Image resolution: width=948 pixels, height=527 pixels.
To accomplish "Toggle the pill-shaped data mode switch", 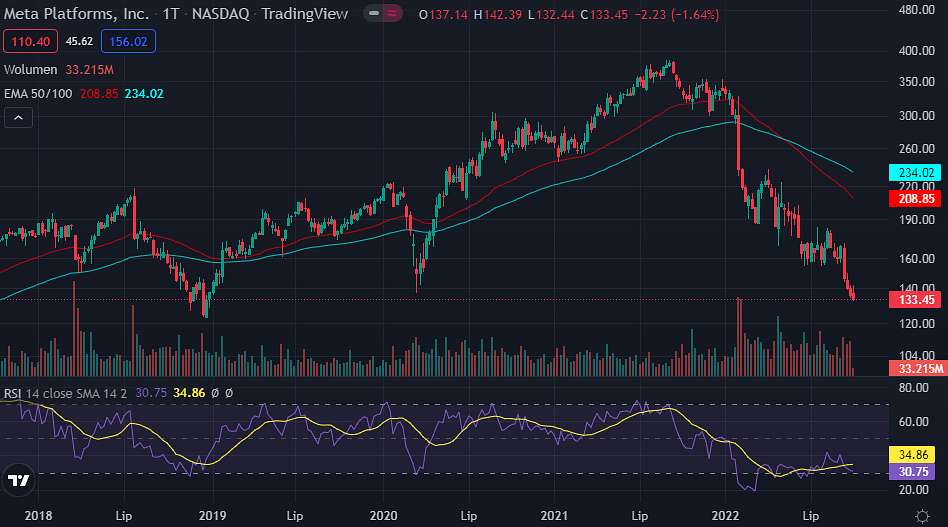I will (x=383, y=13).
